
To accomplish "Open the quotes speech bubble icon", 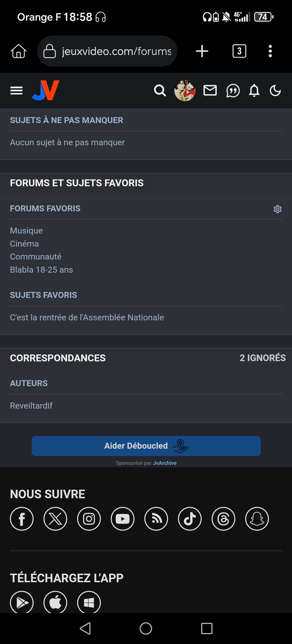I will click(233, 91).
